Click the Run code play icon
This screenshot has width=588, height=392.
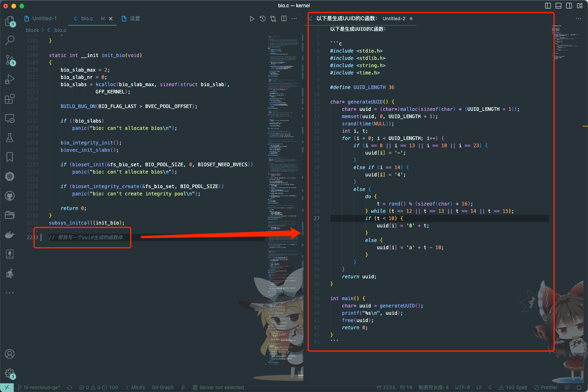click(252, 19)
